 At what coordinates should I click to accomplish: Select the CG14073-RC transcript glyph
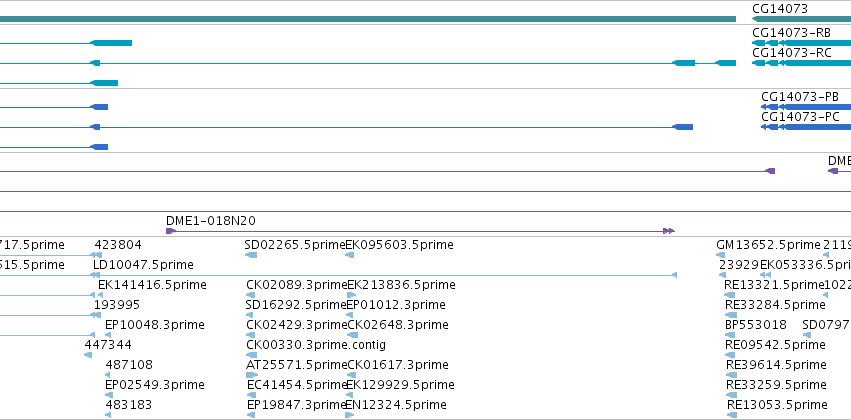tap(801, 63)
